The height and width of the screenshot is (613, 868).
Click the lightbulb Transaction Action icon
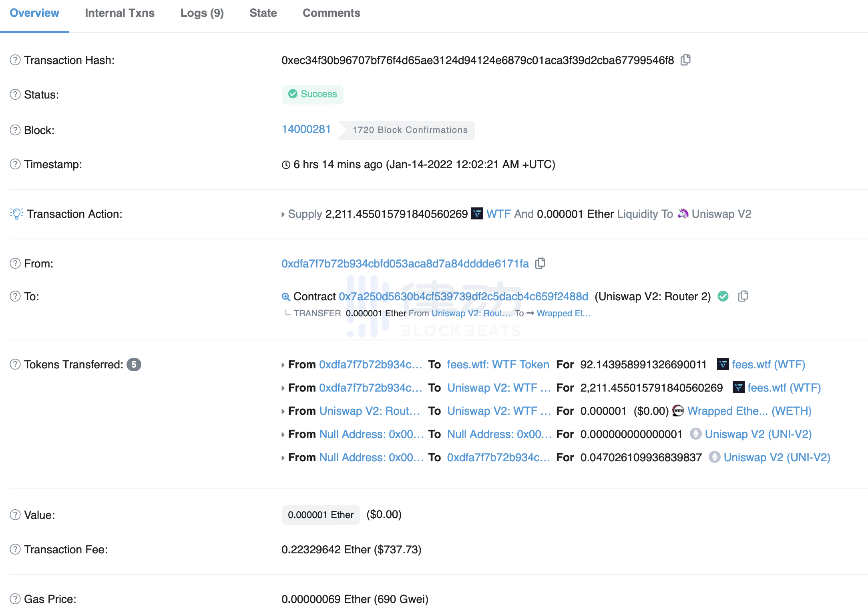(16, 214)
